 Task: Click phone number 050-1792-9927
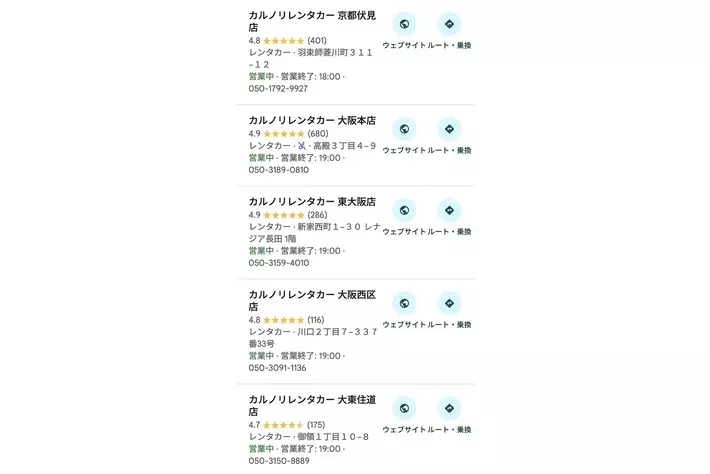pyautogui.click(x=278, y=89)
